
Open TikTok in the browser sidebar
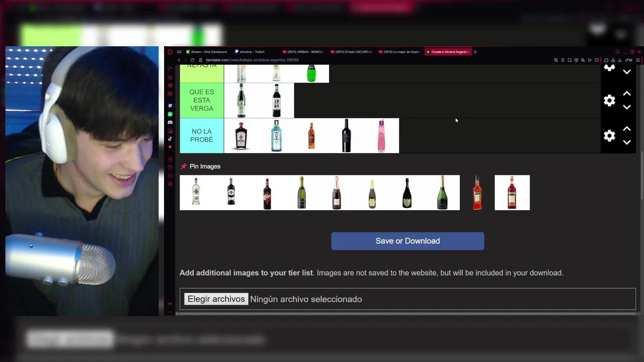pyautogui.click(x=170, y=139)
